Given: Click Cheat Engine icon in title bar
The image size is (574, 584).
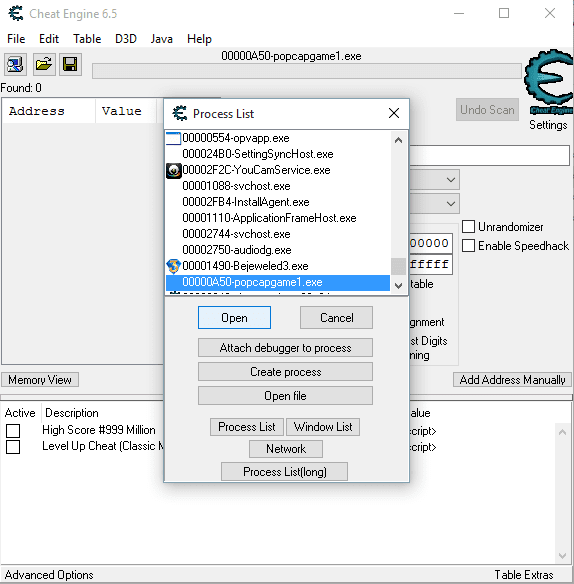Looking at the screenshot, I should 16,13.
